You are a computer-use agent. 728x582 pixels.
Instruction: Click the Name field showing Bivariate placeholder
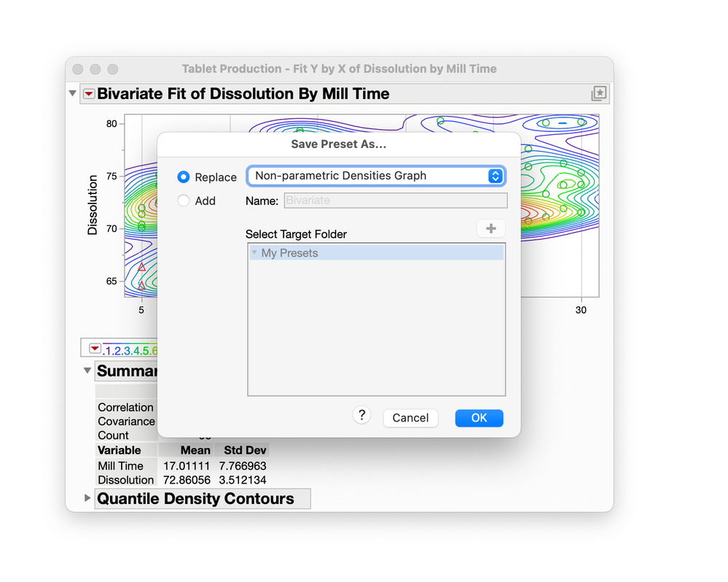pos(396,200)
